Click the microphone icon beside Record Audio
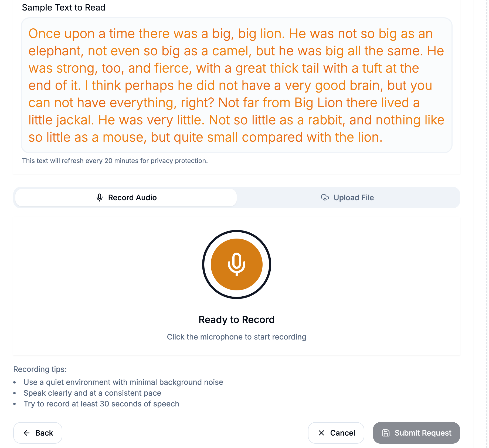The image size is (489, 448). [x=100, y=198]
